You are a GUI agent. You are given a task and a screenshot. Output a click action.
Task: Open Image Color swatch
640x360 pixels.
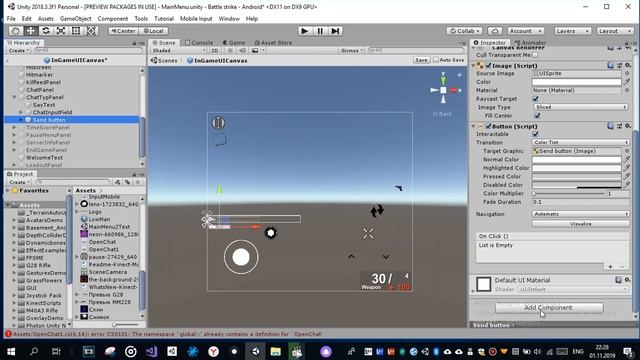[x=576, y=82]
